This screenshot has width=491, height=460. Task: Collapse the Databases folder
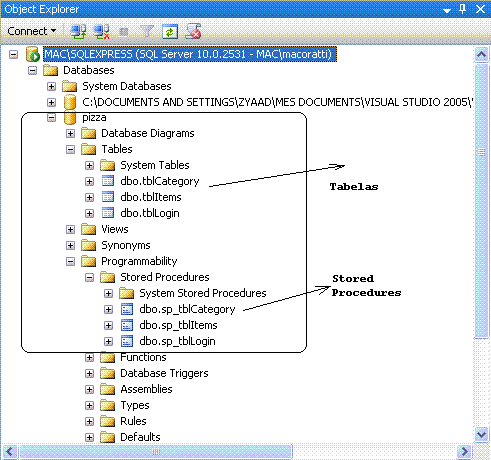pos(32,70)
